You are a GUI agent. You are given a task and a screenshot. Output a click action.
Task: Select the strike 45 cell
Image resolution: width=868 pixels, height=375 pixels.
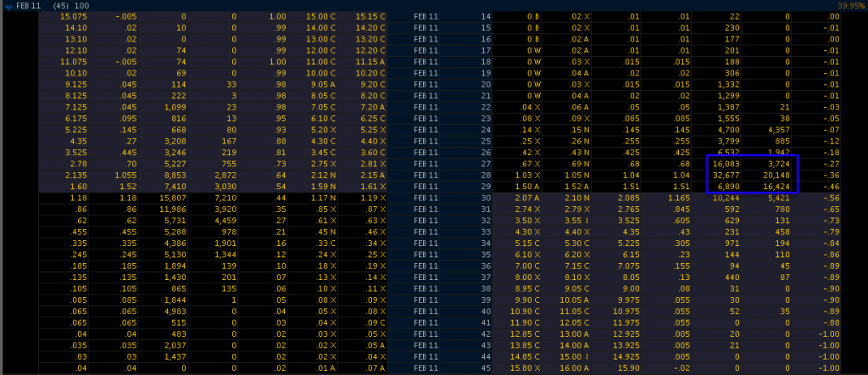[486, 367]
